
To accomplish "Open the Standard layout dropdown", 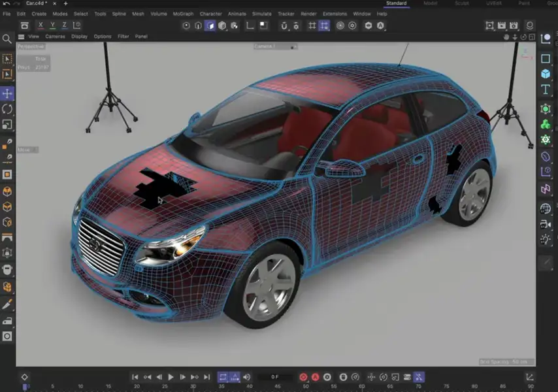I will [397, 4].
